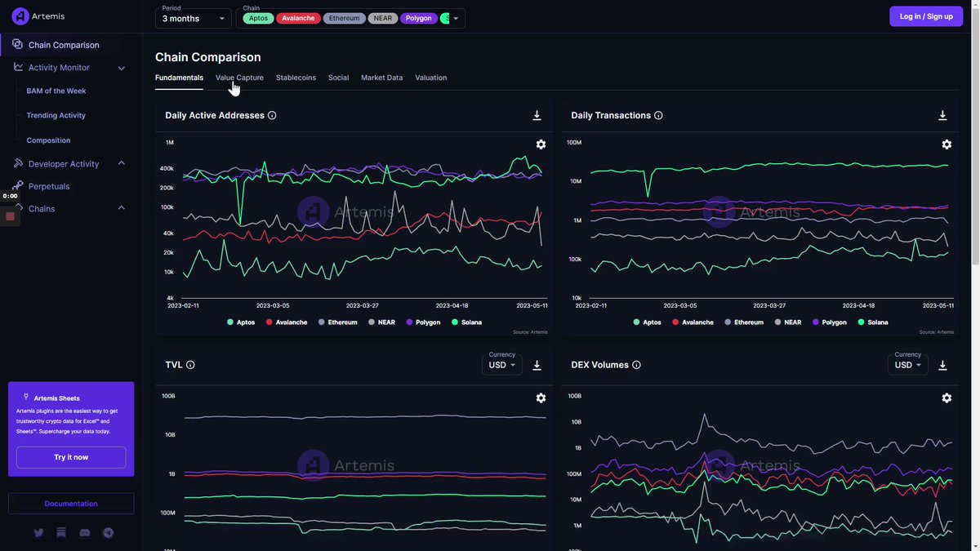Open the Period dropdown showing 3 months

[x=194, y=18]
